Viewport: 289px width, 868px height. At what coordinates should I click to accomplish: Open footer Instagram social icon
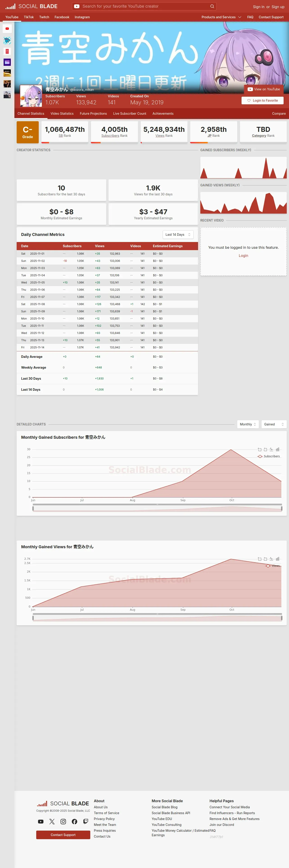[63, 822]
